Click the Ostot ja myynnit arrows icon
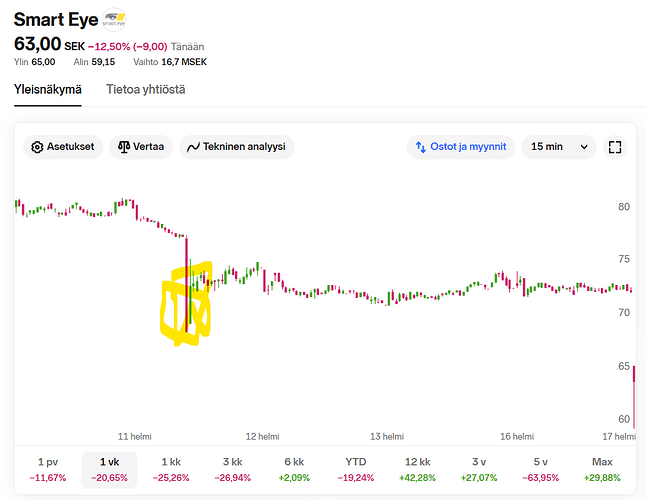 tap(421, 147)
